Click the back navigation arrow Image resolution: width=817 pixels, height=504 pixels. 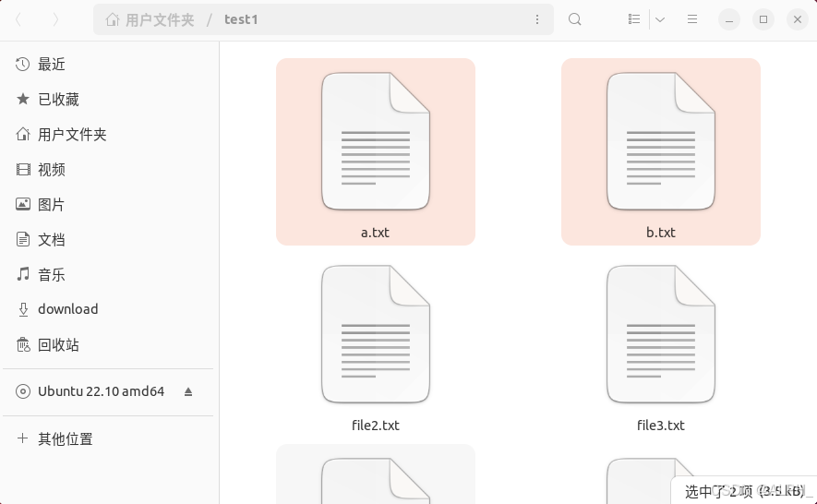click(x=18, y=19)
